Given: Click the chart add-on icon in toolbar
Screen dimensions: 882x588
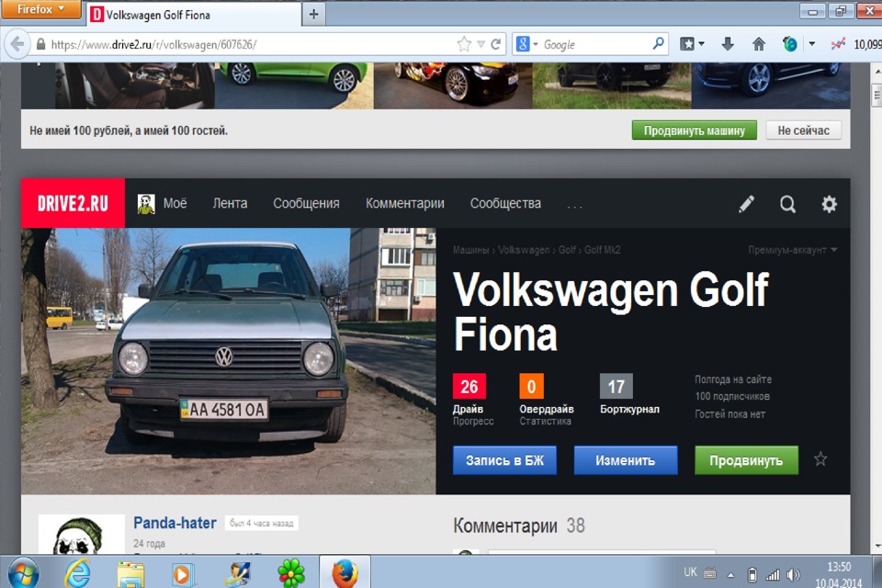Looking at the screenshot, I should (838, 44).
